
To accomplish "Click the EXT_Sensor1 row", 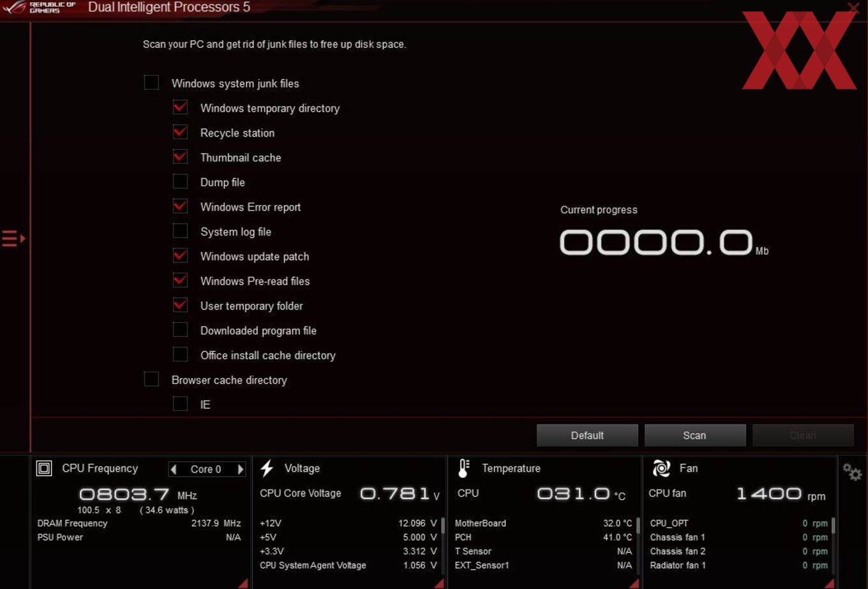I will [543, 565].
